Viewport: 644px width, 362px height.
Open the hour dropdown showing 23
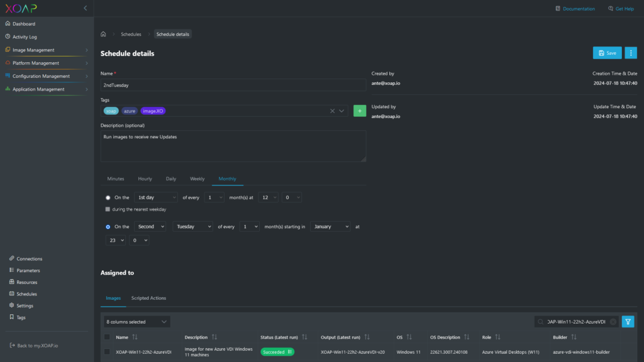click(x=116, y=241)
